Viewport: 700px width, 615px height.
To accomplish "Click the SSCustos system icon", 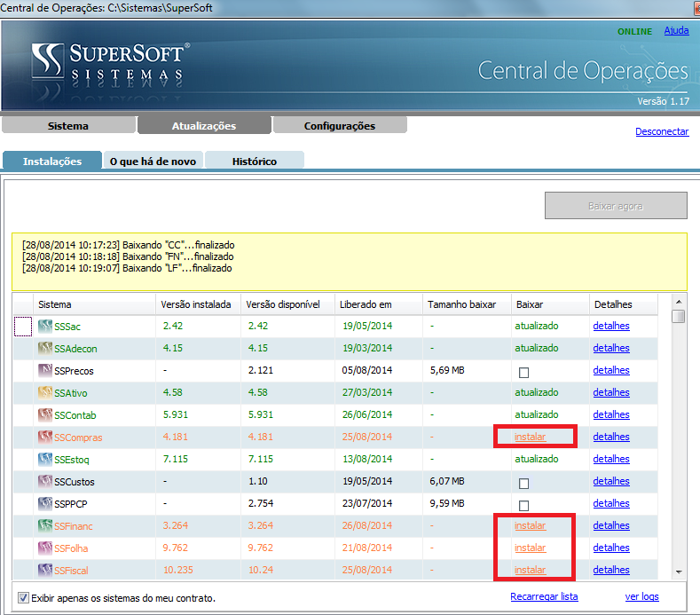I will pyautogui.click(x=45, y=481).
